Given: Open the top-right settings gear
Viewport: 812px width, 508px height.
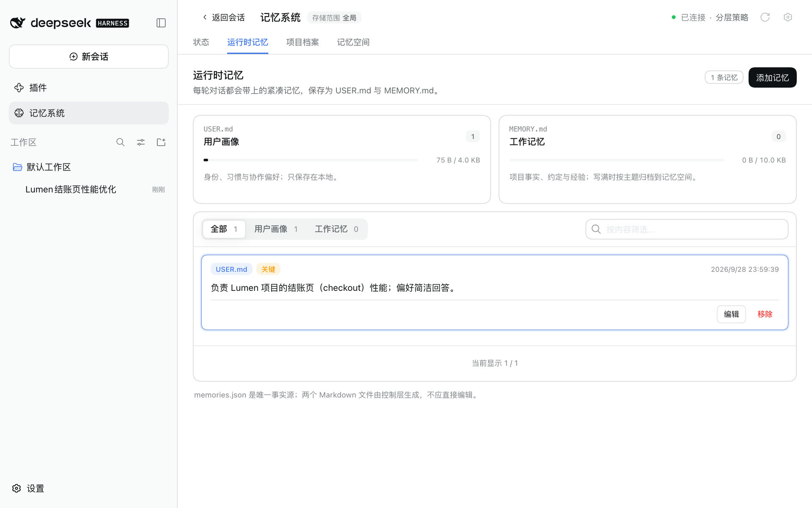Looking at the screenshot, I should pyautogui.click(x=787, y=17).
